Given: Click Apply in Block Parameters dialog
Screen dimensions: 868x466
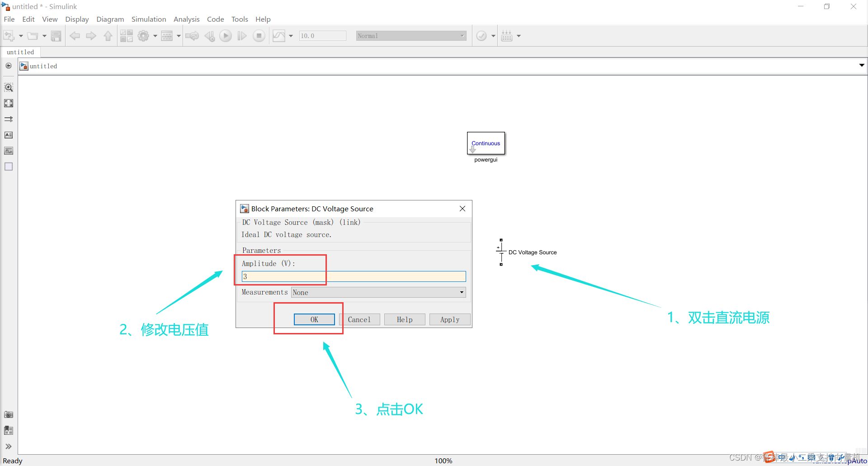Looking at the screenshot, I should click(450, 319).
